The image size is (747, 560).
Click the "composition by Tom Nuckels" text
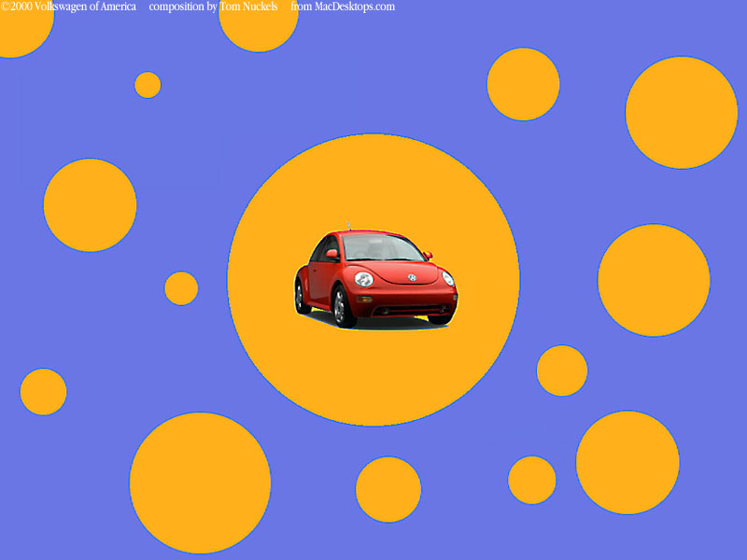pyautogui.click(x=213, y=7)
